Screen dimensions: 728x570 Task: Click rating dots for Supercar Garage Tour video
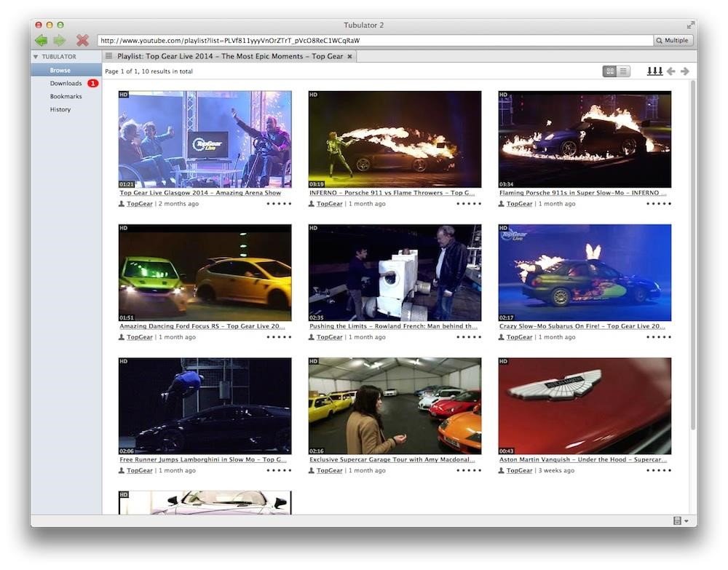pos(469,470)
